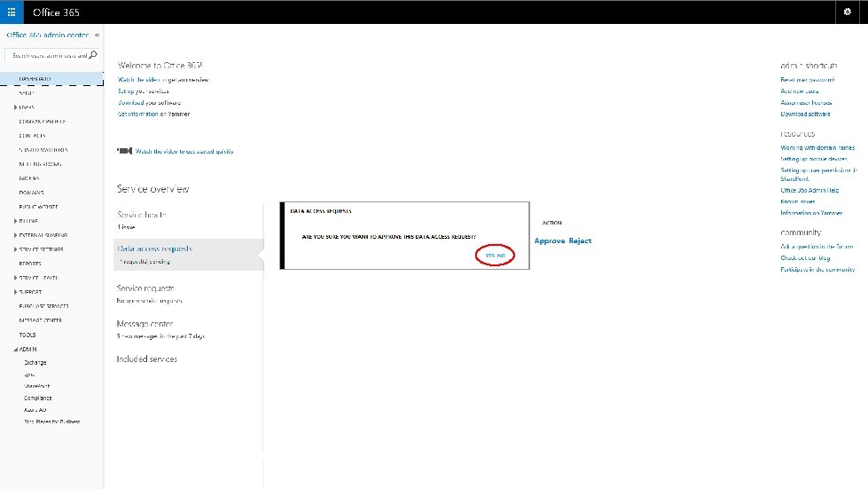Click Office 365 brand text in header
The height and width of the screenshot is (489, 868).
(x=56, y=12)
